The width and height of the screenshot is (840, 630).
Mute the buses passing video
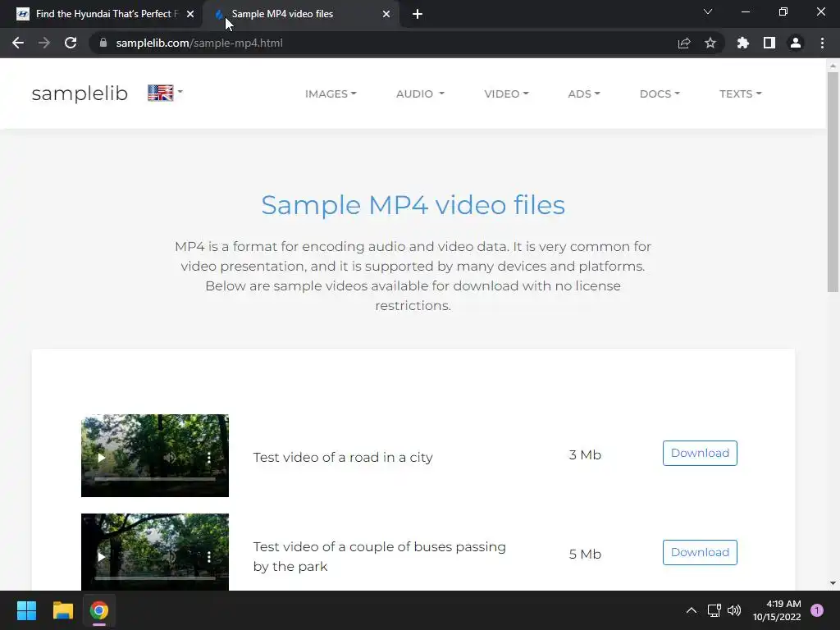[170, 557]
